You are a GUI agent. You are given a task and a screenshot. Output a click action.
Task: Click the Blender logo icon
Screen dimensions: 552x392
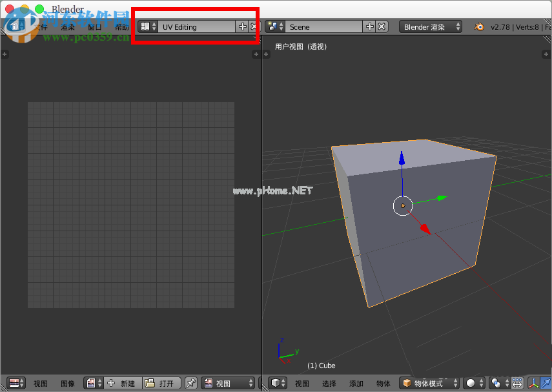[479, 26]
